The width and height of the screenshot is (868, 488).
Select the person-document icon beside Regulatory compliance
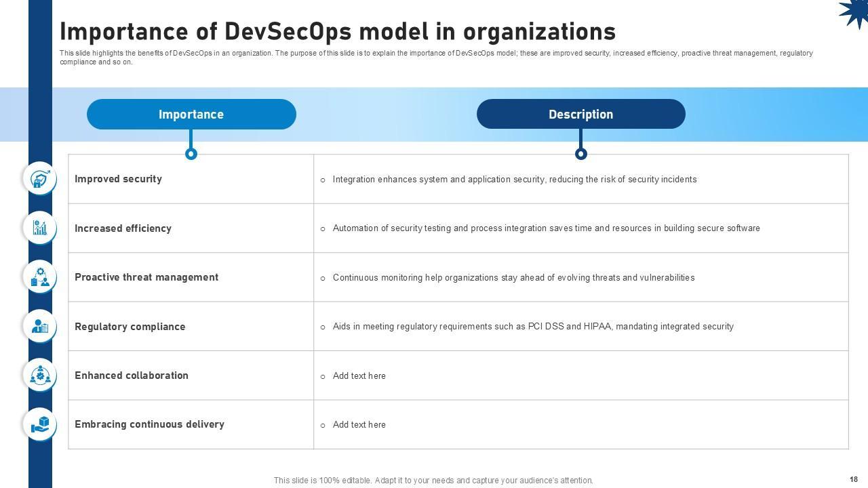(40, 326)
